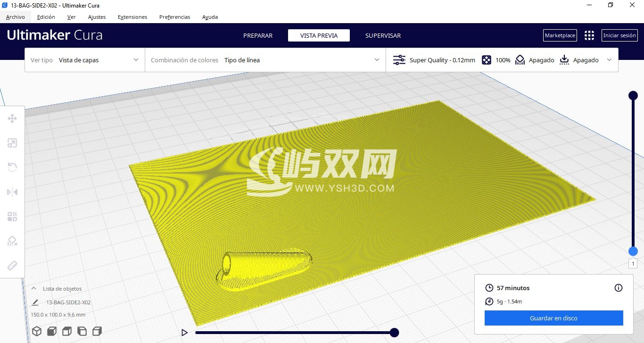Click the 57 minutos print time text
The width and height of the screenshot is (644, 343).
[x=513, y=288]
